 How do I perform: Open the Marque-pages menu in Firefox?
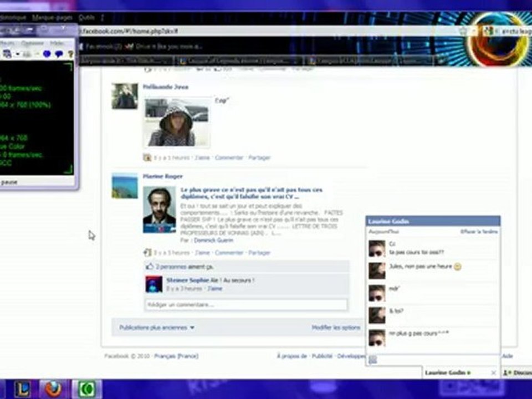pos(52,17)
